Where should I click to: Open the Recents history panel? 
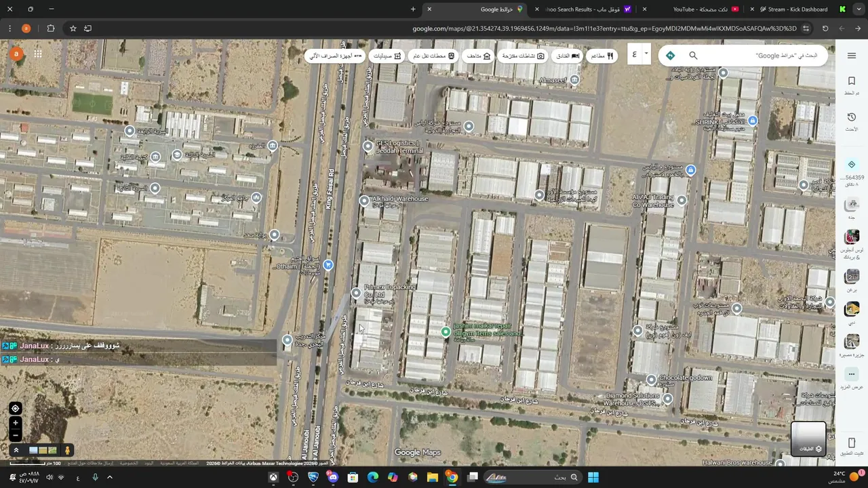tap(852, 122)
